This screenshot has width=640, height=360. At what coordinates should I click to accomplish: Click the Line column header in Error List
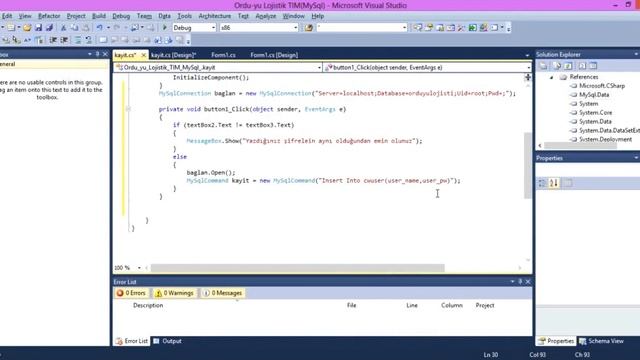pos(412,305)
